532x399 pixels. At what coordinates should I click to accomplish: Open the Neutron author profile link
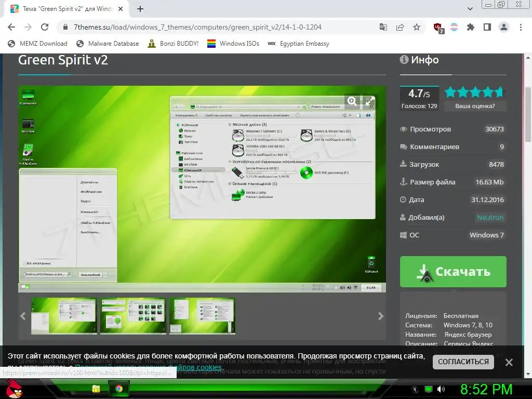click(x=490, y=218)
